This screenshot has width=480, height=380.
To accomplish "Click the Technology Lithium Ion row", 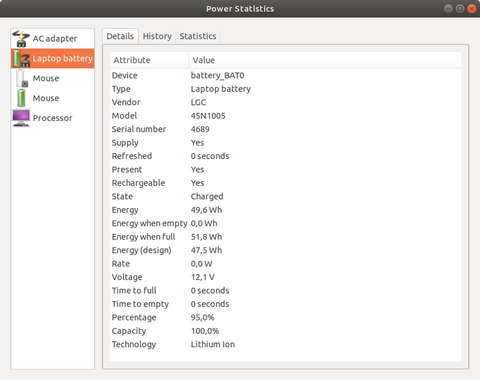I will [x=286, y=344].
